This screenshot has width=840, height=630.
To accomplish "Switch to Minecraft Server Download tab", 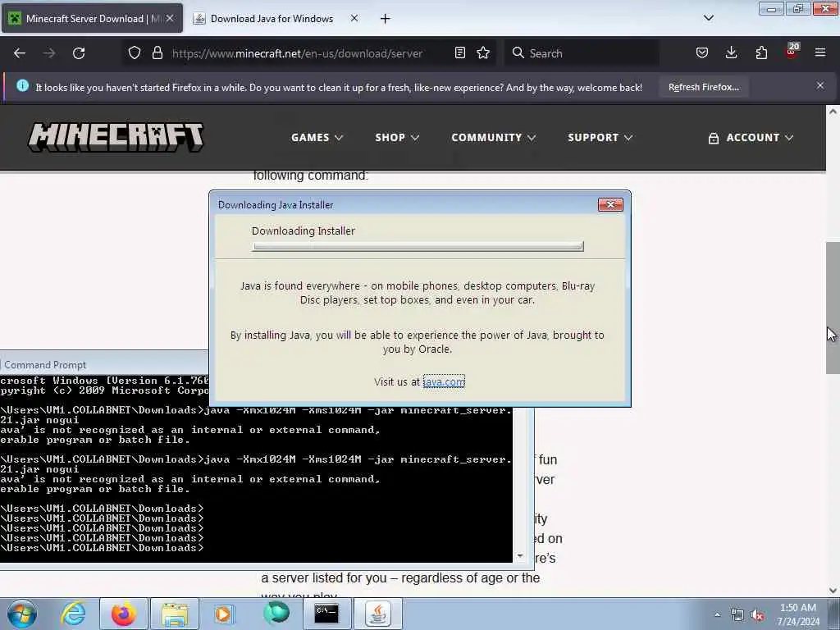I will [x=92, y=19].
